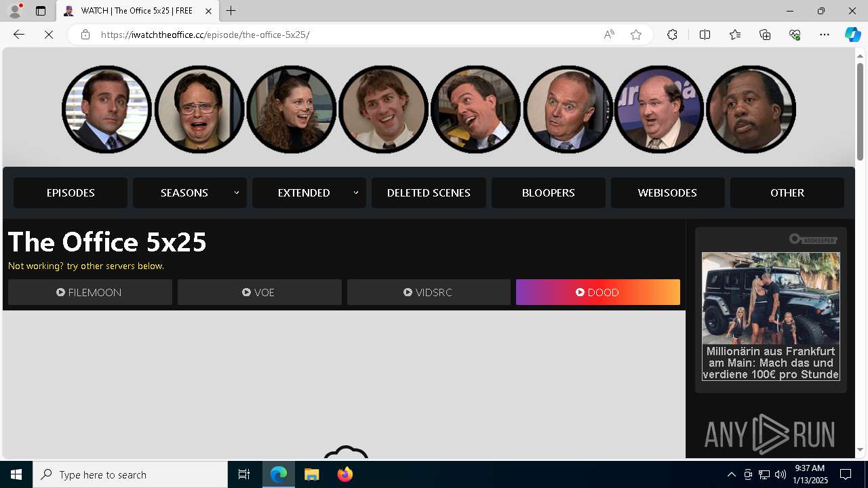Open Microsoft Edge from taskbar

click(x=279, y=474)
